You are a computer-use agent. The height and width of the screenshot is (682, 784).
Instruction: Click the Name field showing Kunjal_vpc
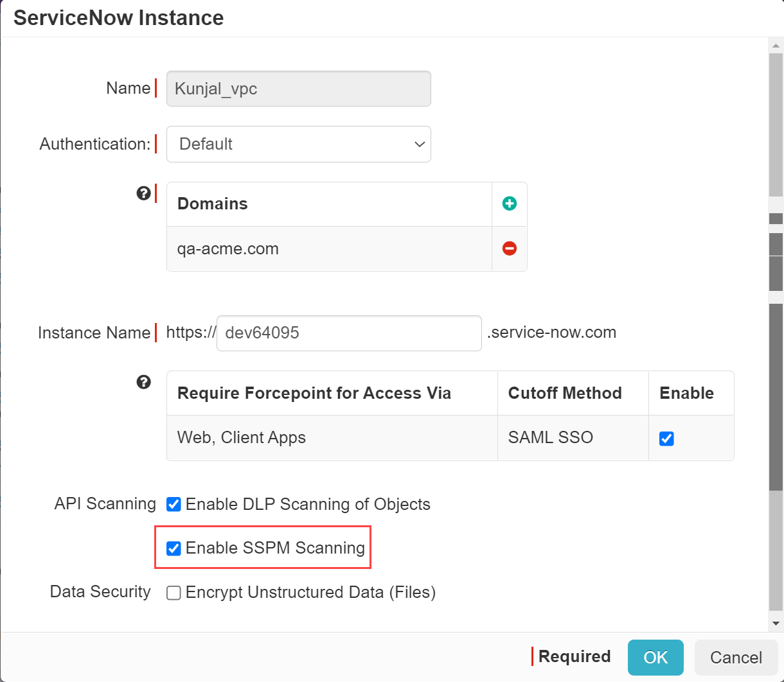click(x=298, y=88)
